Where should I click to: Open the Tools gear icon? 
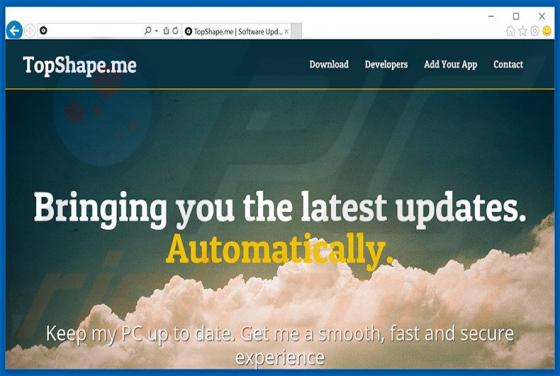[534, 31]
